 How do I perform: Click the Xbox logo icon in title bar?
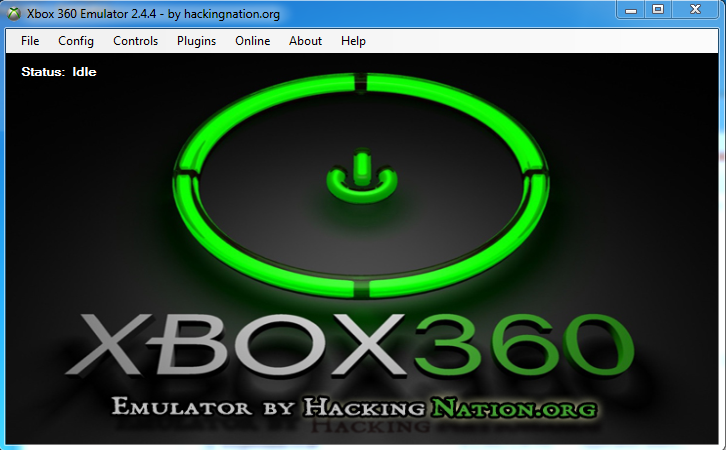pyautogui.click(x=14, y=14)
